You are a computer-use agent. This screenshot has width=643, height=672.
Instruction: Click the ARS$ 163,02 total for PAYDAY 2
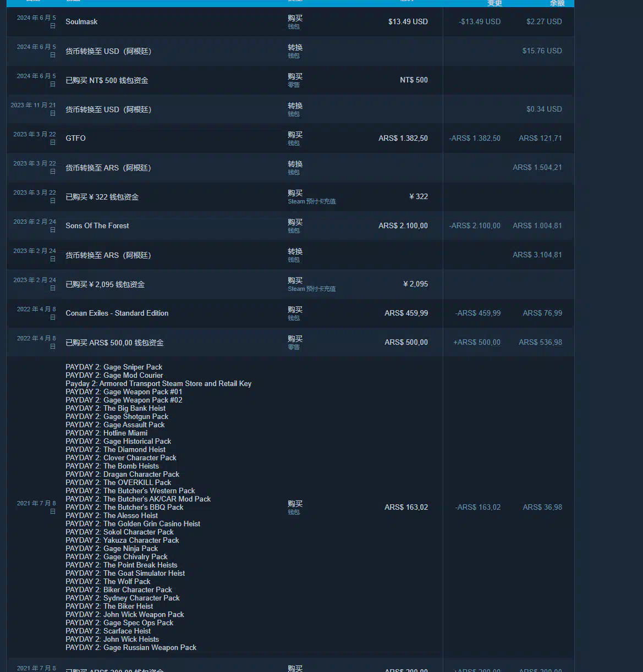pyautogui.click(x=406, y=507)
